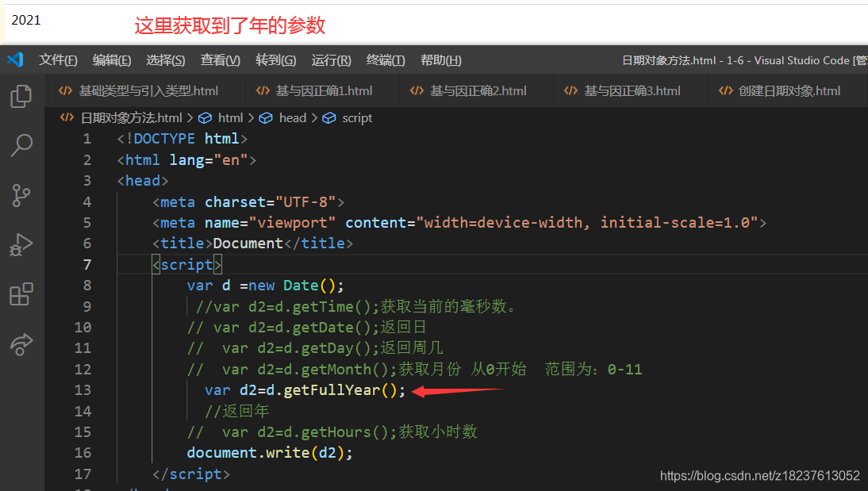The height and width of the screenshot is (491, 868).
Task: Open the 帮助(H) menu
Action: click(x=440, y=59)
